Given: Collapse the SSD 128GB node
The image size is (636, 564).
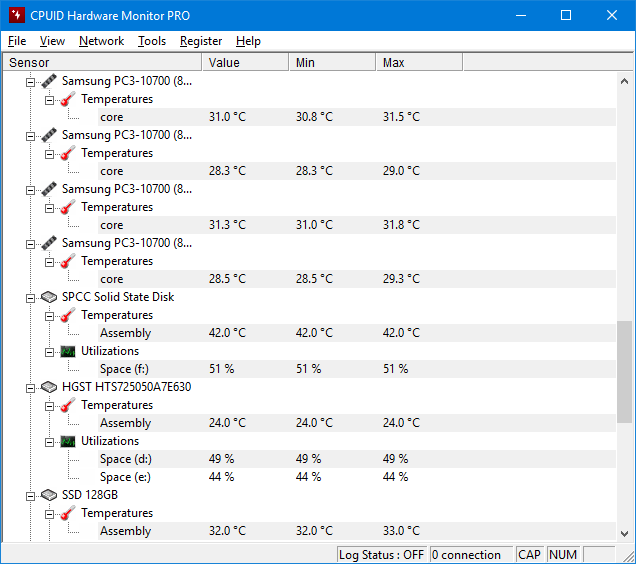Looking at the screenshot, I should click(x=30, y=497).
